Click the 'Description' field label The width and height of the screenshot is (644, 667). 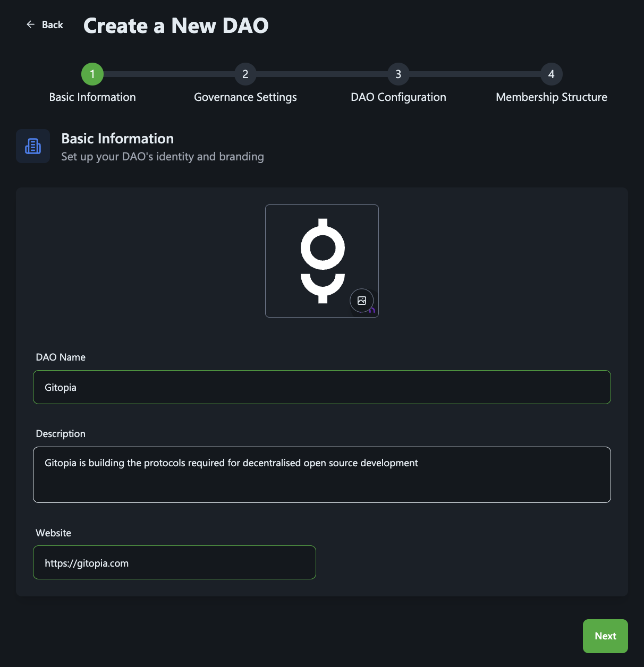(x=61, y=434)
